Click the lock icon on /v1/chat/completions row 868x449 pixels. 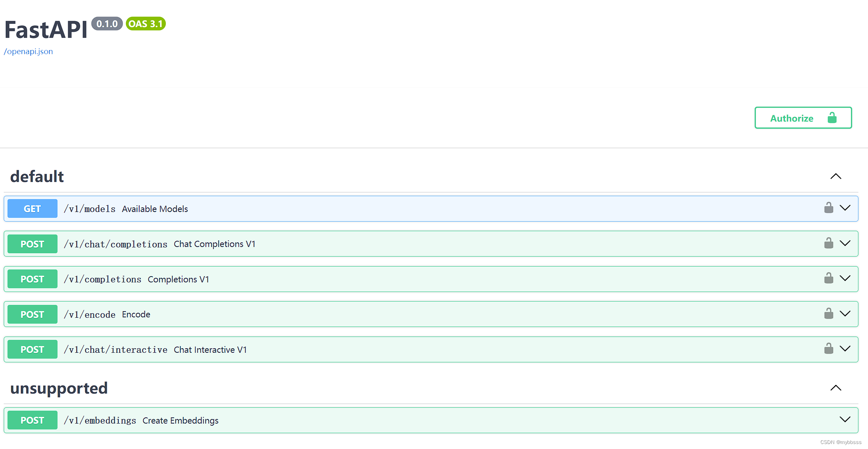[828, 243]
